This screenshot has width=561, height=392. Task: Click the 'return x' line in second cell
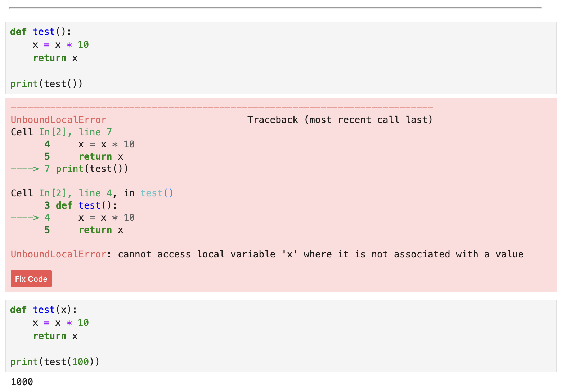55,336
